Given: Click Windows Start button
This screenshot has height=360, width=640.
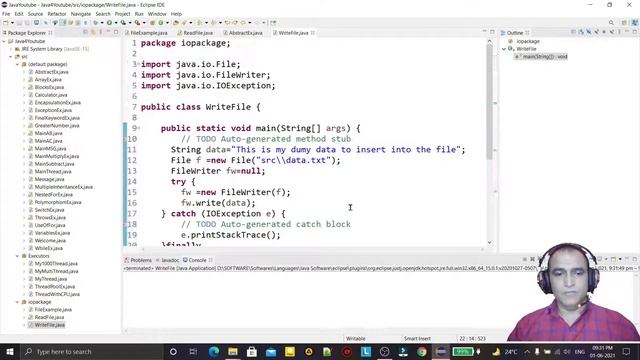Looking at the screenshot, I should [10, 351].
